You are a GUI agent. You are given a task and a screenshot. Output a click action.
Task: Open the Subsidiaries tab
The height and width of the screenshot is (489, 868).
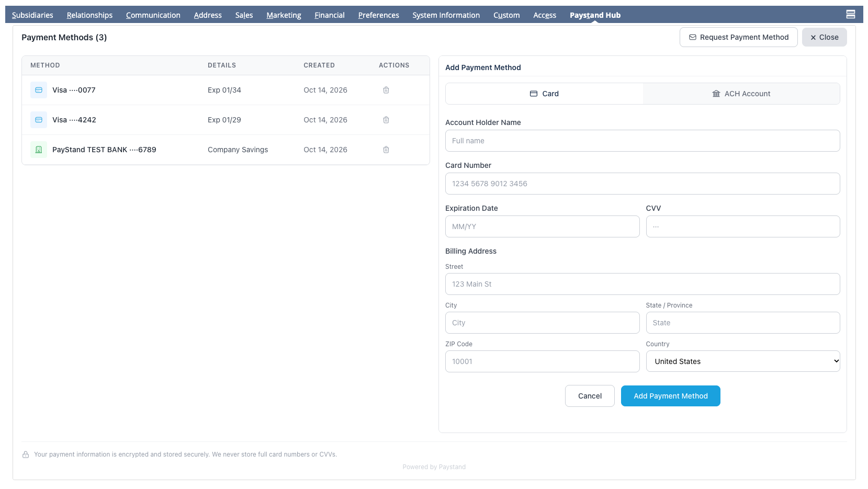32,15
